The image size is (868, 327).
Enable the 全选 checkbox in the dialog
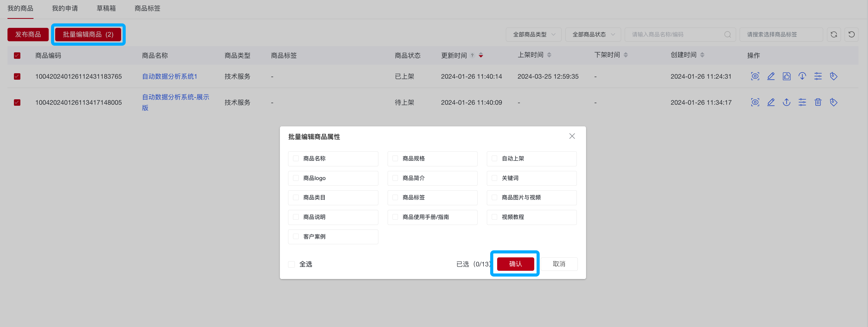coord(291,264)
